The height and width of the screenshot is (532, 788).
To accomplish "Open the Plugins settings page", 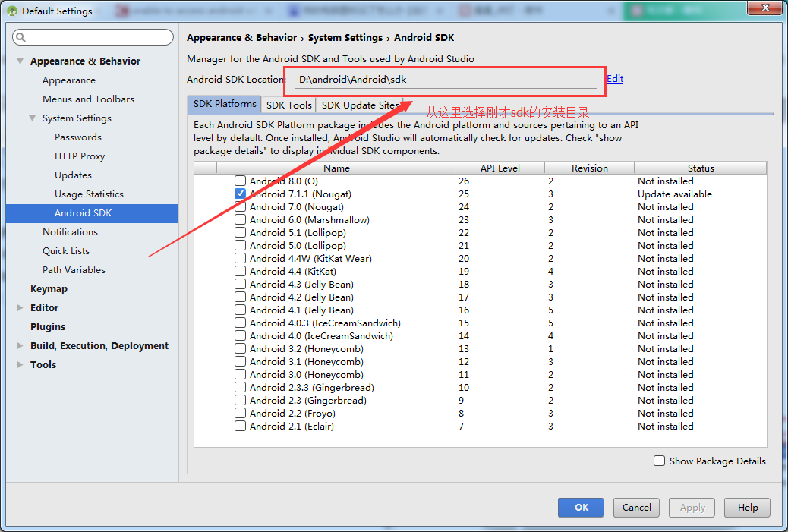I will [x=48, y=327].
